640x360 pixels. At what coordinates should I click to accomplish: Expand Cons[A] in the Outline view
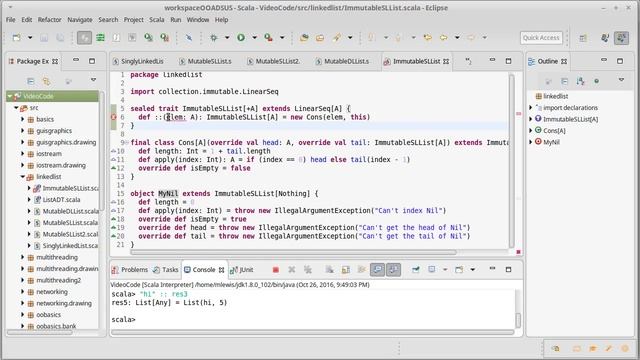pyautogui.click(x=531, y=131)
